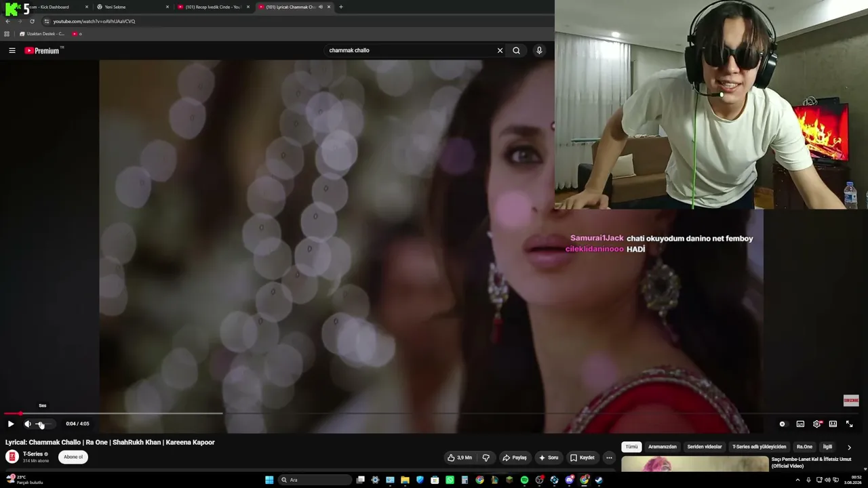The height and width of the screenshot is (488, 868).
Task: Show more filter chips with arrow
Action: pos(849,447)
